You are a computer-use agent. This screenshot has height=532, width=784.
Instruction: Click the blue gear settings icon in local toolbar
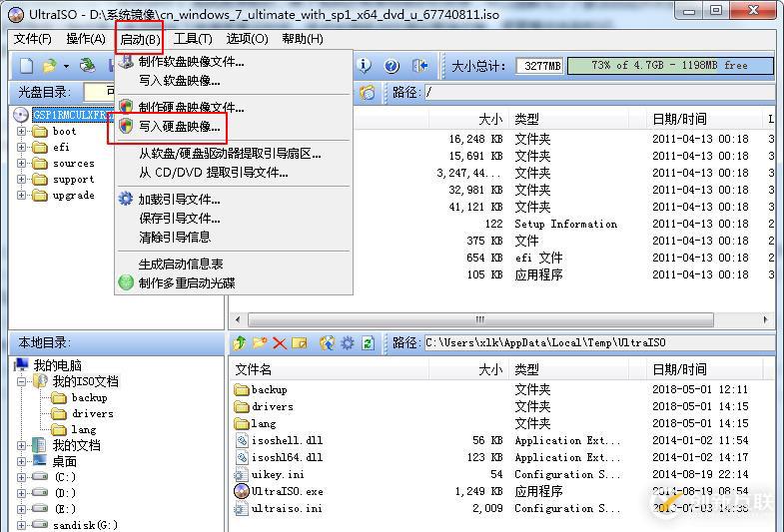[348, 342]
